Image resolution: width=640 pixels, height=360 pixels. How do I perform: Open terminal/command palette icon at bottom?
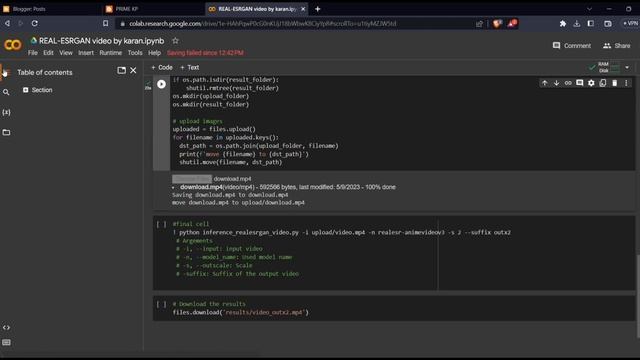click(x=6, y=342)
